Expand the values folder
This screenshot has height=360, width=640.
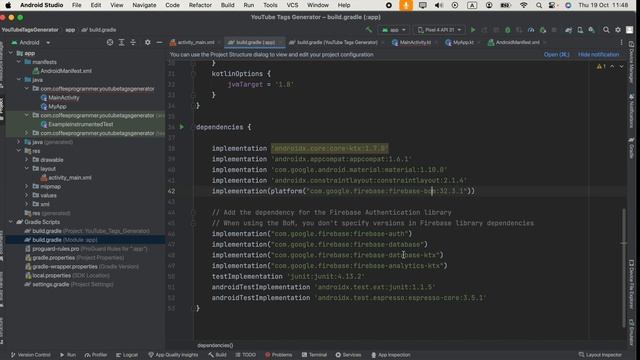click(x=27, y=195)
